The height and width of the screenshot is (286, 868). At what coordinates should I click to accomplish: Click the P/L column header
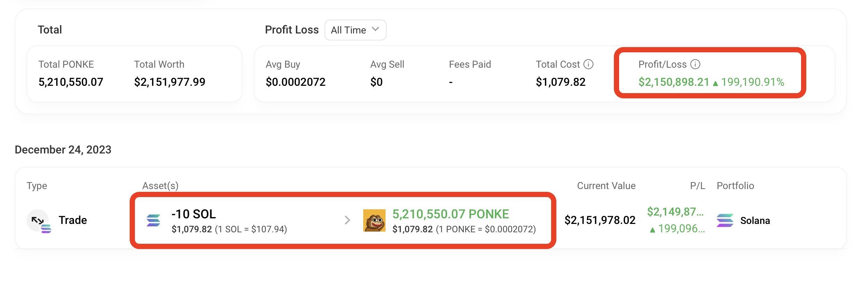[x=697, y=186]
